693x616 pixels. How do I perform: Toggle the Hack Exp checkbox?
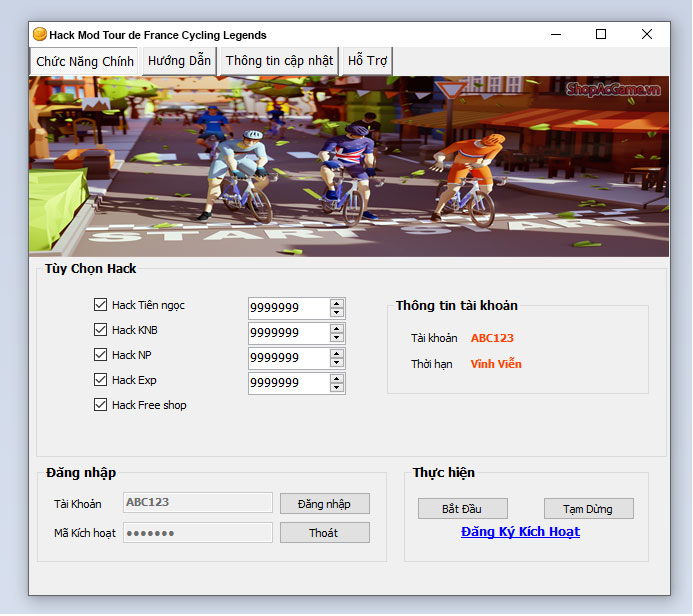point(100,380)
